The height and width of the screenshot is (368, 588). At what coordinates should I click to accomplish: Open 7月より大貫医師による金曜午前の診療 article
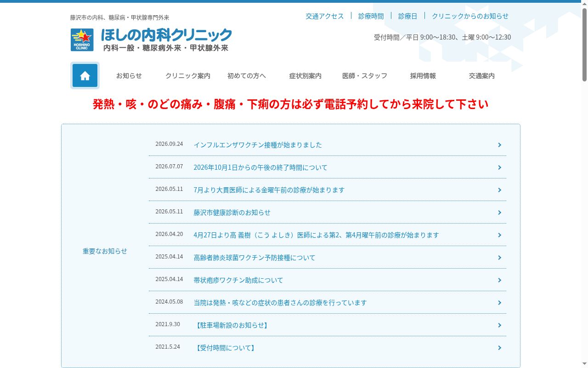tap(269, 190)
